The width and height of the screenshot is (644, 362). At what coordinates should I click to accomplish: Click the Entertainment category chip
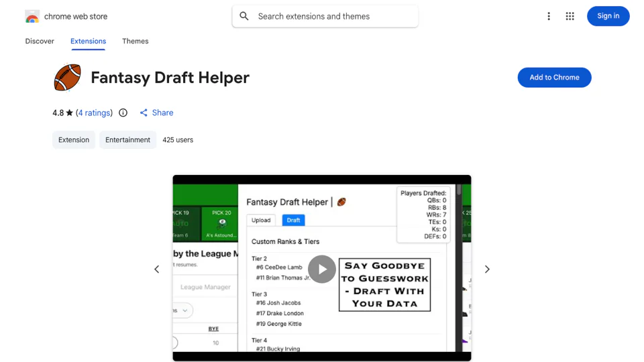point(127,140)
